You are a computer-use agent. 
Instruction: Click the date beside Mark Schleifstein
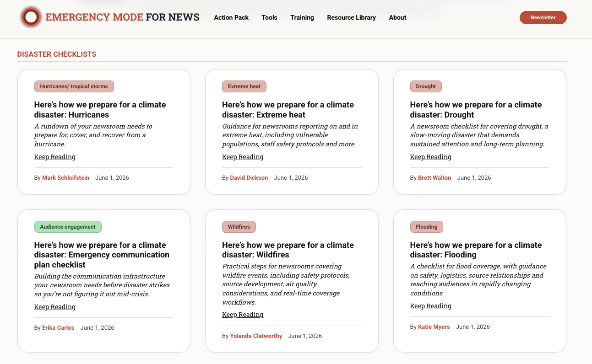pos(112,178)
